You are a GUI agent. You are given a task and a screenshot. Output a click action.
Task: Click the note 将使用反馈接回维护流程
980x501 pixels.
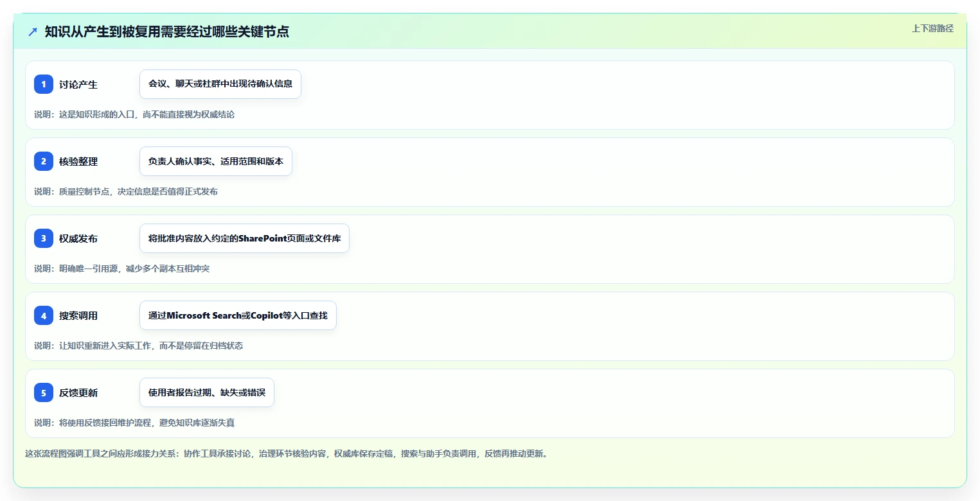[x=105, y=423]
